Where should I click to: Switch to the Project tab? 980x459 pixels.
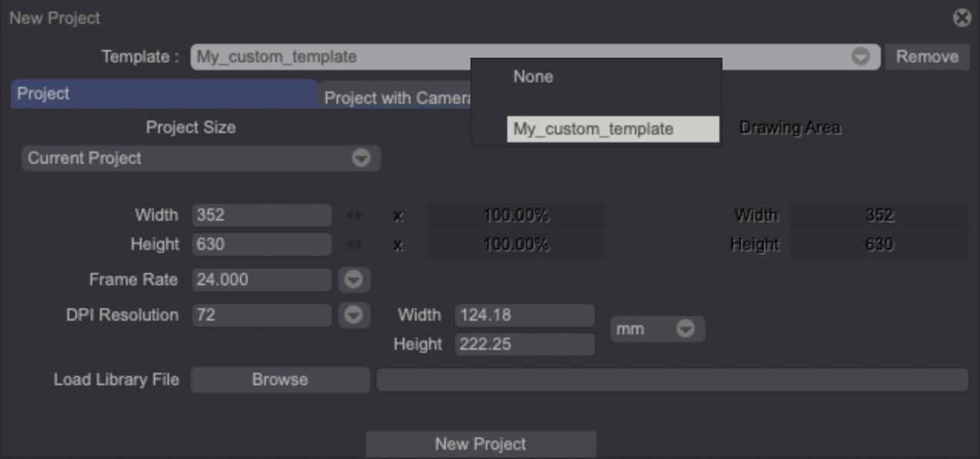(x=164, y=94)
